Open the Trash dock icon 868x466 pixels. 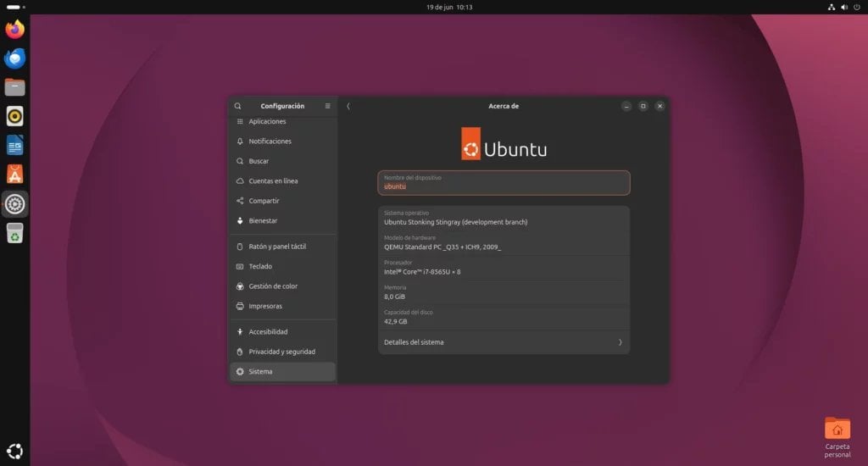tap(15, 233)
